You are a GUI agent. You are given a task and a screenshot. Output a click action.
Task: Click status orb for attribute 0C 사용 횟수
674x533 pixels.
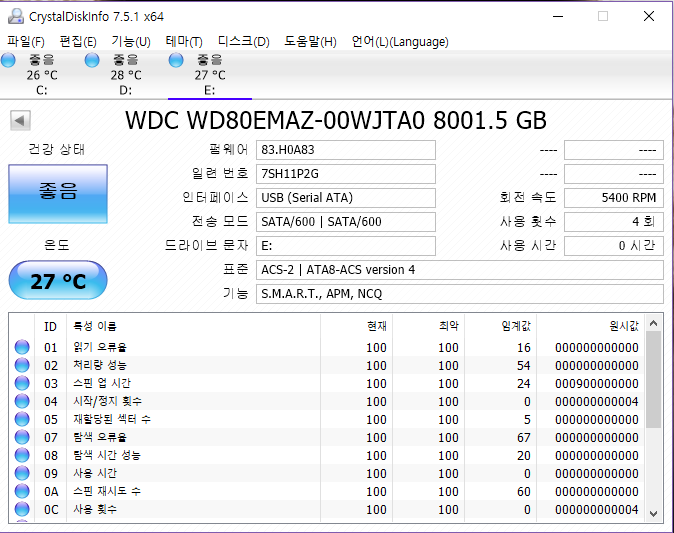(x=22, y=509)
